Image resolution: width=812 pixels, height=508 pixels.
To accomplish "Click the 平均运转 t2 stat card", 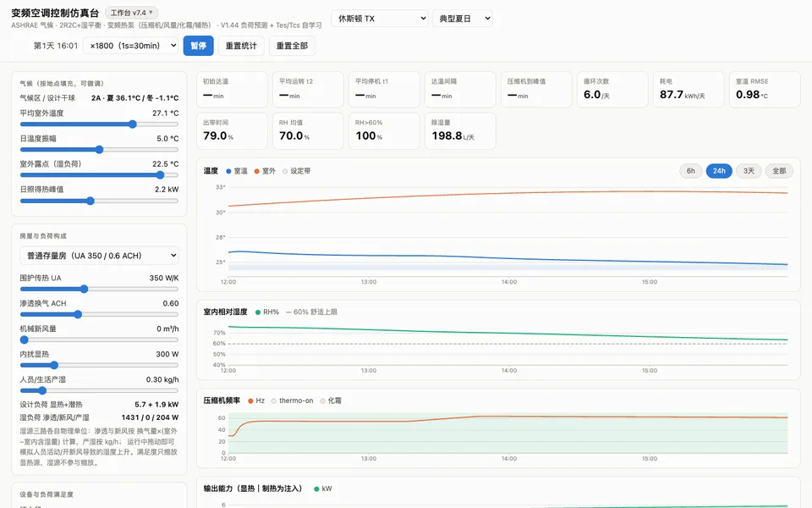I will point(308,89).
